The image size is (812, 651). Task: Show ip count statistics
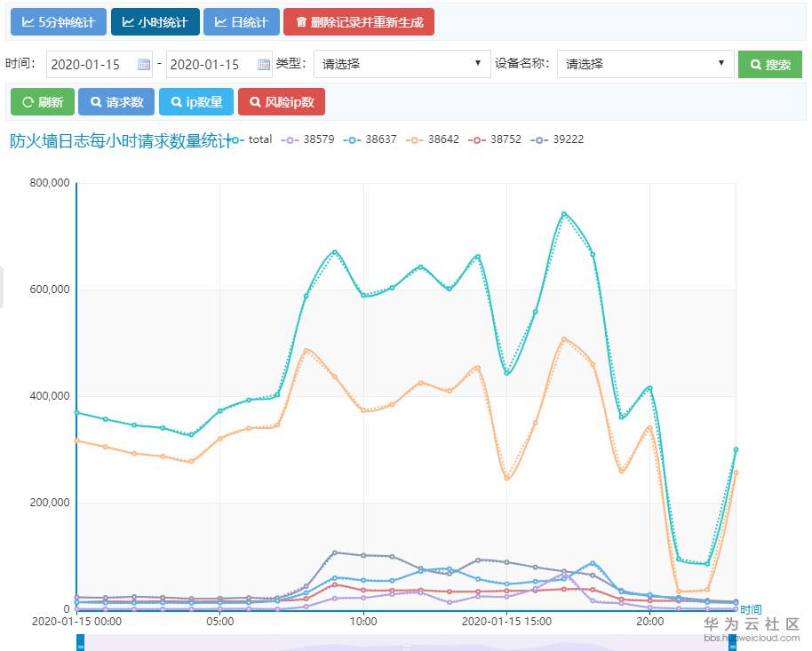[x=196, y=102]
